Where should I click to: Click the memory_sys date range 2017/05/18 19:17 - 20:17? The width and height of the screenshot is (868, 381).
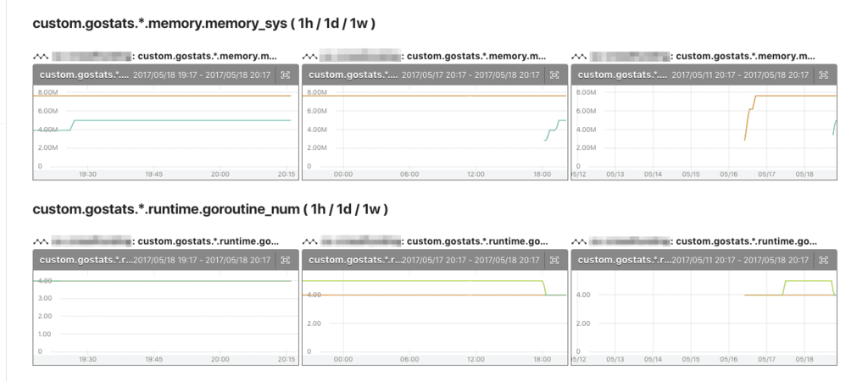pos(202,75)
